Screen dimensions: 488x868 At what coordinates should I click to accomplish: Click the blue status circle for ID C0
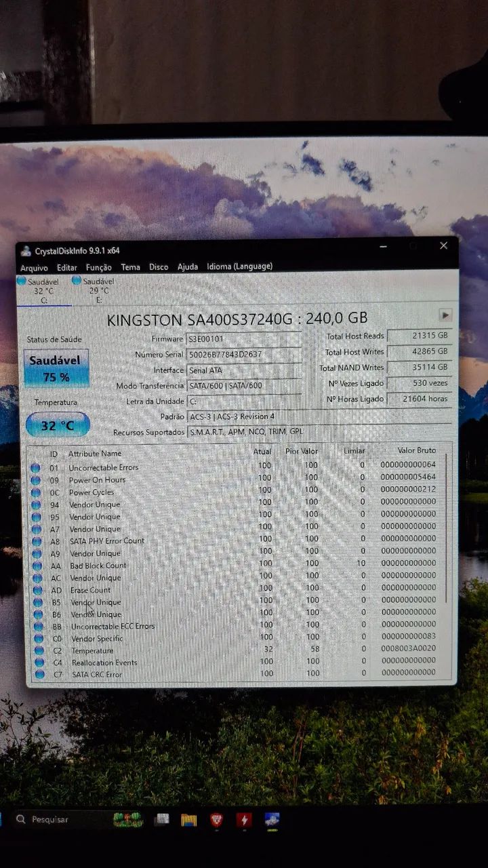pyautogui.click(x=38, y=639)
